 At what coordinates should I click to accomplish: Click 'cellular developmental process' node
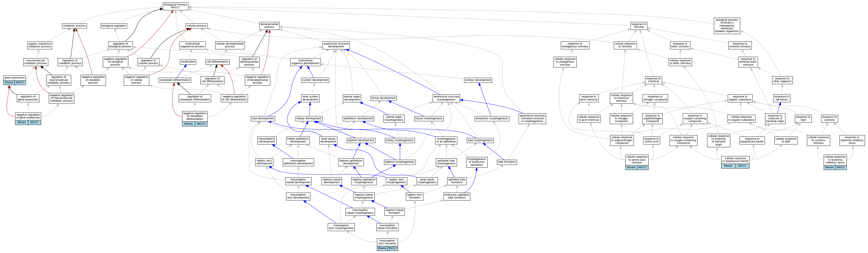[230, 45]
